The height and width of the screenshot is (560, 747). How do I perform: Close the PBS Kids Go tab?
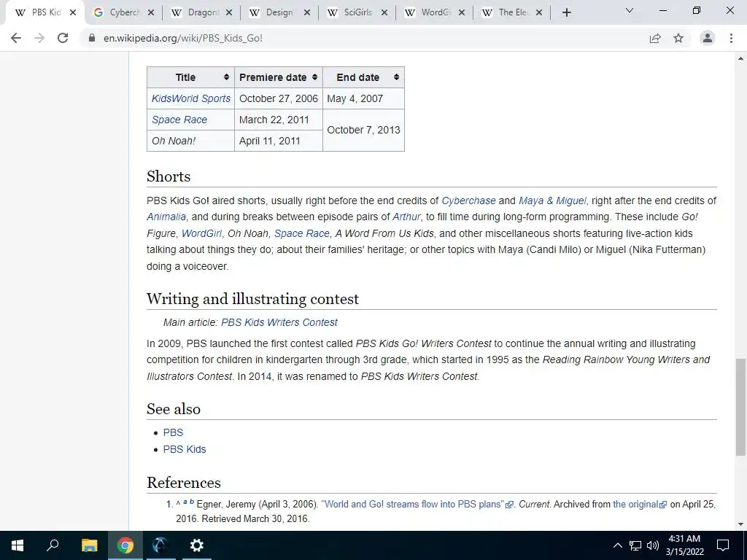point(73,12)
